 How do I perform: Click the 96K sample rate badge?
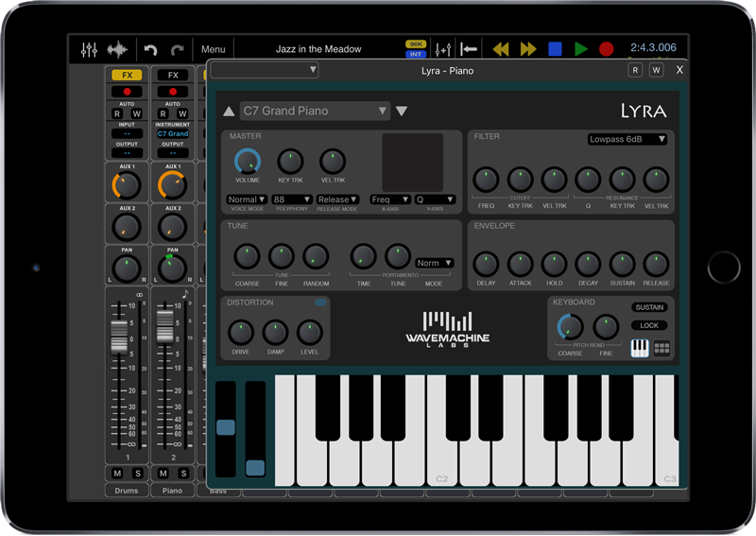pos(416,43)
